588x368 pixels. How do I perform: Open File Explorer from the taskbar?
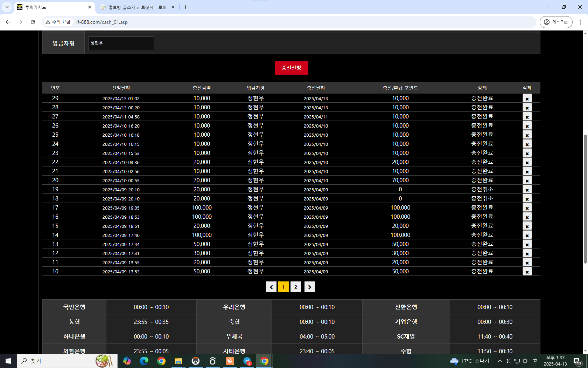pos(178,361)
